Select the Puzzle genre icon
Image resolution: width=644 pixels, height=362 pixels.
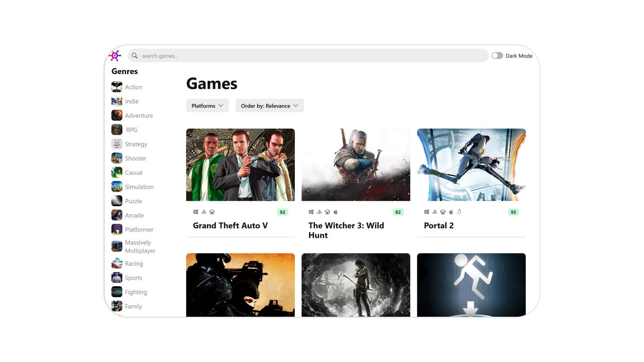click(x=116, y=201)
